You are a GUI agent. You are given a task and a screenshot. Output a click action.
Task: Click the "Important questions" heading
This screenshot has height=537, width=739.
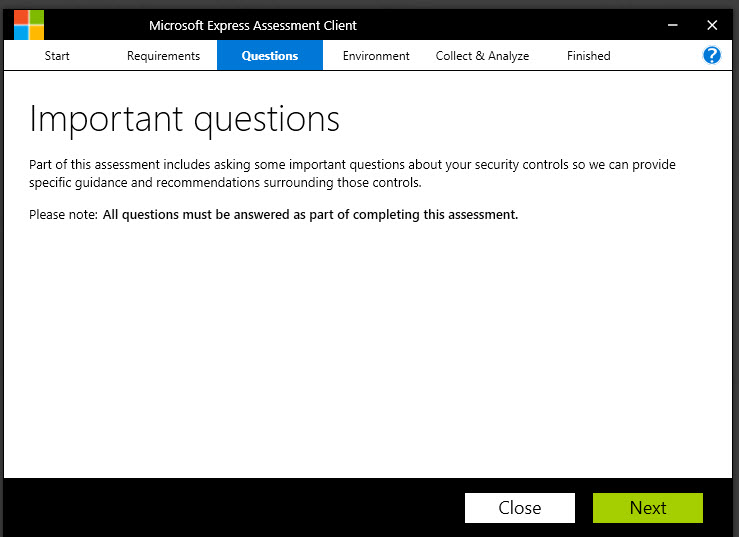pyautogui.click(x=185, y=119)
